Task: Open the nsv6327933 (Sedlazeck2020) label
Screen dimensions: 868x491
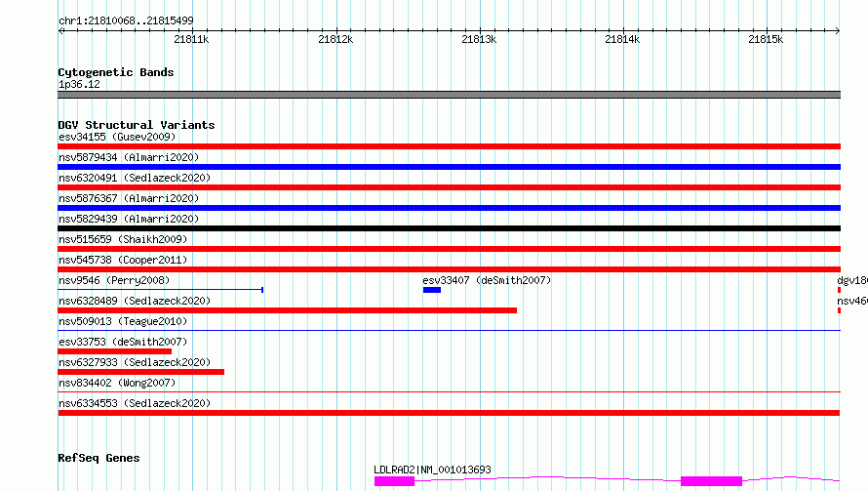Action: tap(135, 362)
